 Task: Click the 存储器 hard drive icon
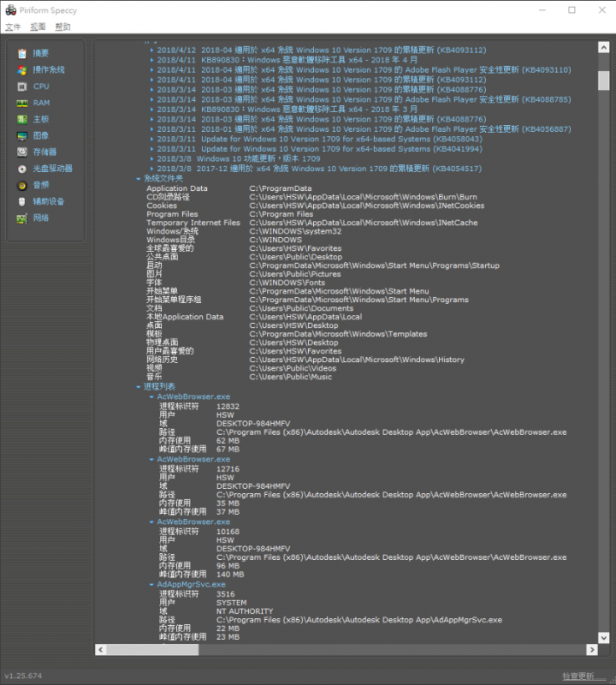click(x=22, y=152)
